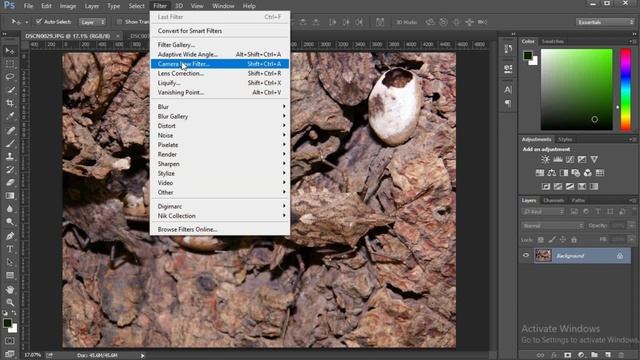Viewport: 640px width, 360px height.
Task: Add a Vibrance adjustment
Action: [x=594, y=160]
